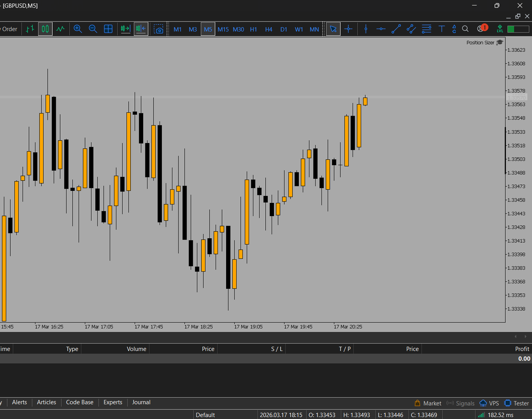Switch to W1 weekly timeframe
The image size is (532, 419).
299,29
